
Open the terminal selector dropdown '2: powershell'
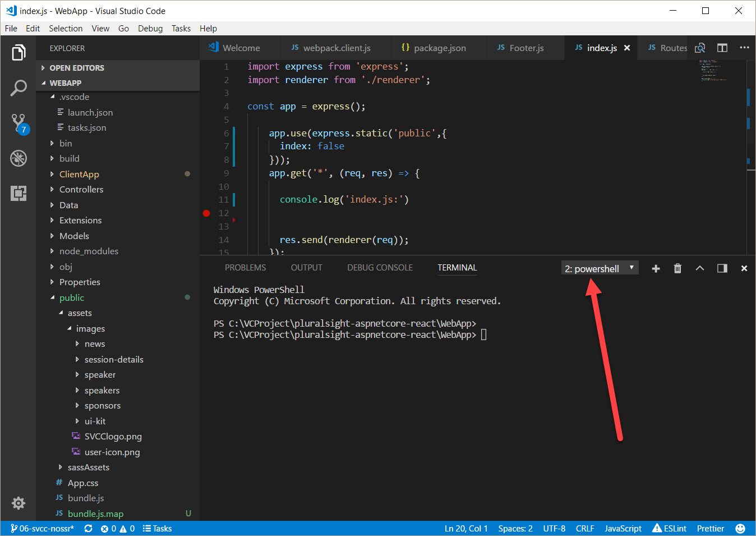600,268
